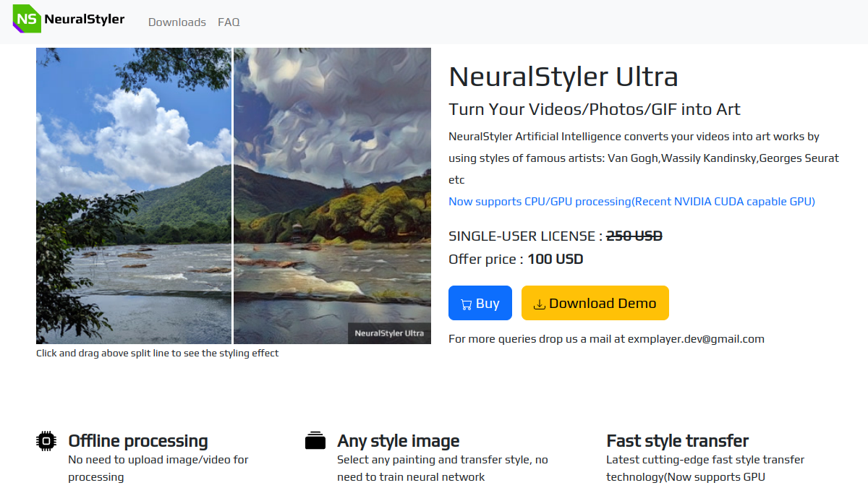Image resolution: width=868 pixels, height=488 pixels.
Task: Click the NeuralStyler NS logo icon
Action: (27, 19)
